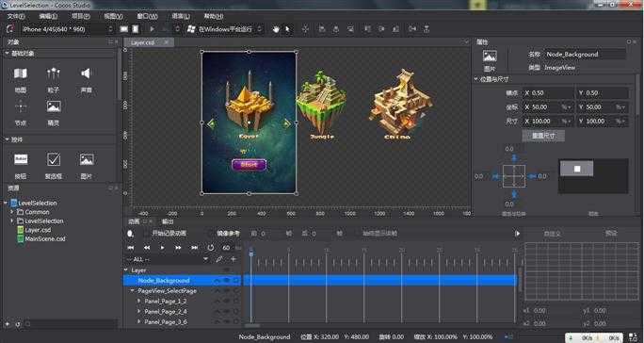The height and width of the screenshot is (343, 644).
Task: Switch to the 输出 output tab
Action: (x=168, y=221)
